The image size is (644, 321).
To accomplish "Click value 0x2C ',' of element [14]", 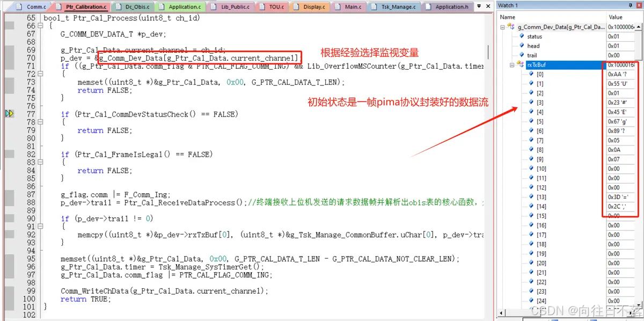I will click(x=617, y=206).
